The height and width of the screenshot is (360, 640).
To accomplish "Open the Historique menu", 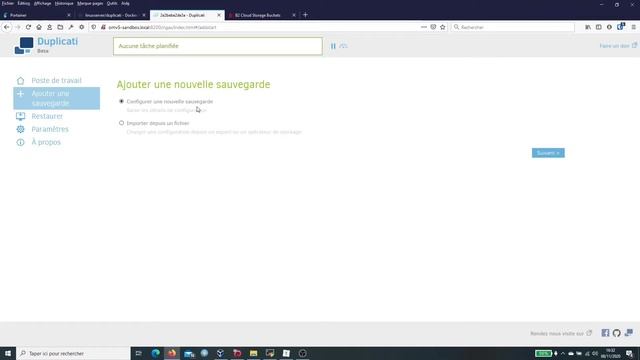I will point(64,3).
